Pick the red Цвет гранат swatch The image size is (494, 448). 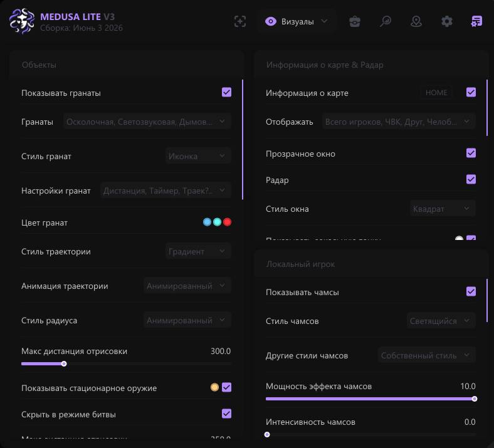(227, 222)
